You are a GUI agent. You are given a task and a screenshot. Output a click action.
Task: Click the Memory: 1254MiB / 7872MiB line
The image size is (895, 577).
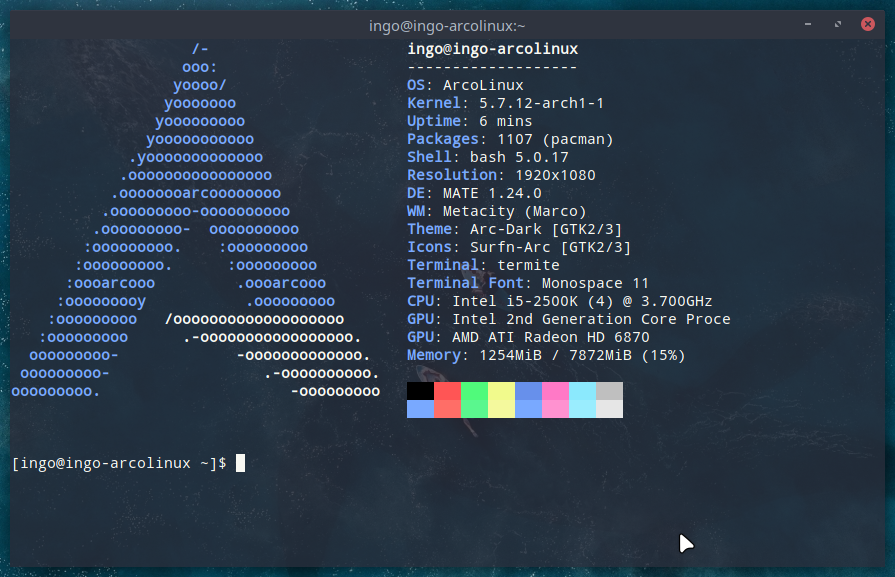(546, 356)
